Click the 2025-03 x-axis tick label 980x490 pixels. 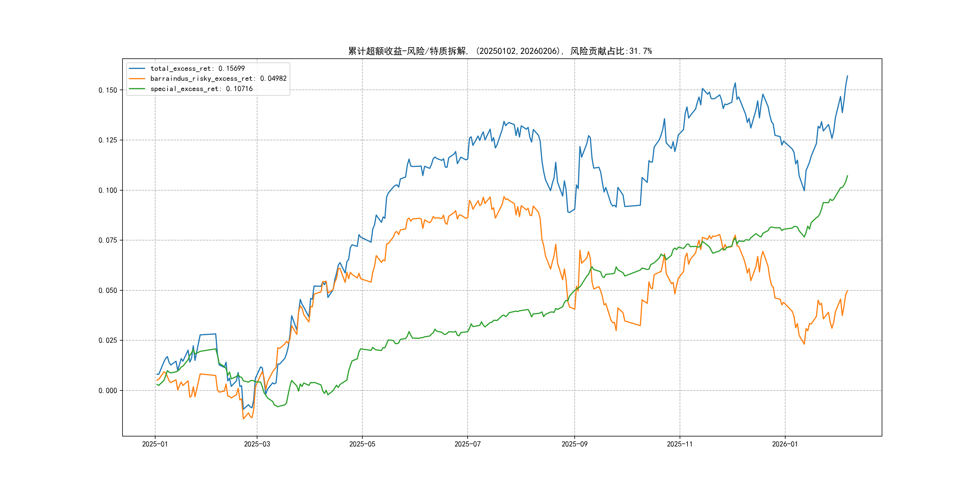(257, 444)
